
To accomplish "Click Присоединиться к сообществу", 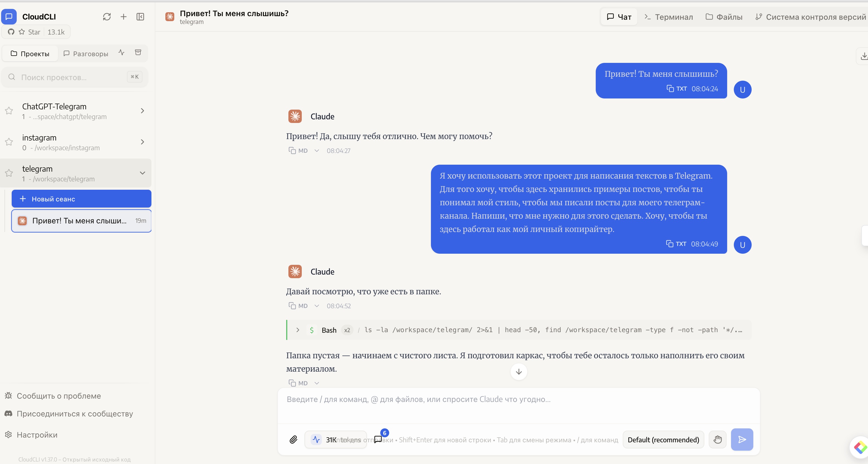I will tap(69, 413).
